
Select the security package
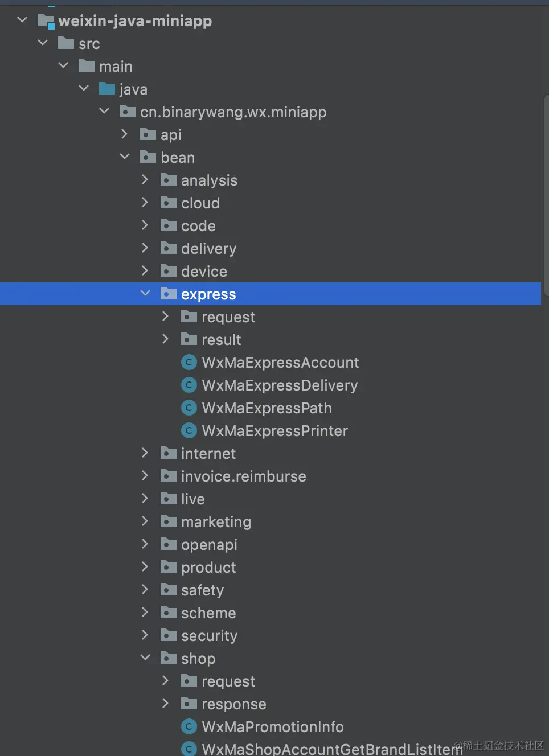point(209,636)
